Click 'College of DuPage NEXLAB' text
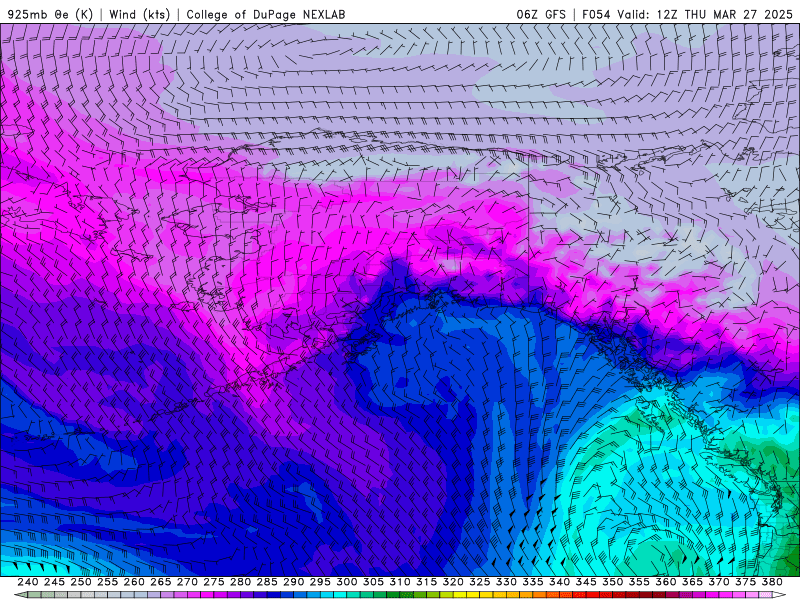Screen dimensions: 800x600 click(266, 14)
